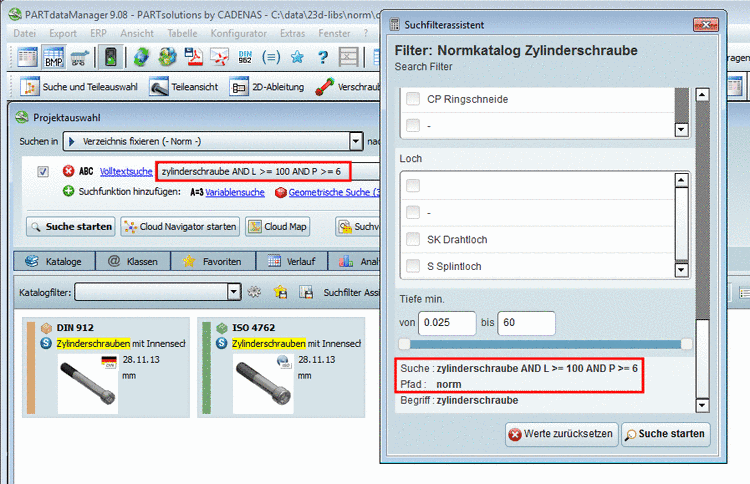Click the table view icon in the top toolbar
This screenshot has height=484, width=750.
(27, 57)
